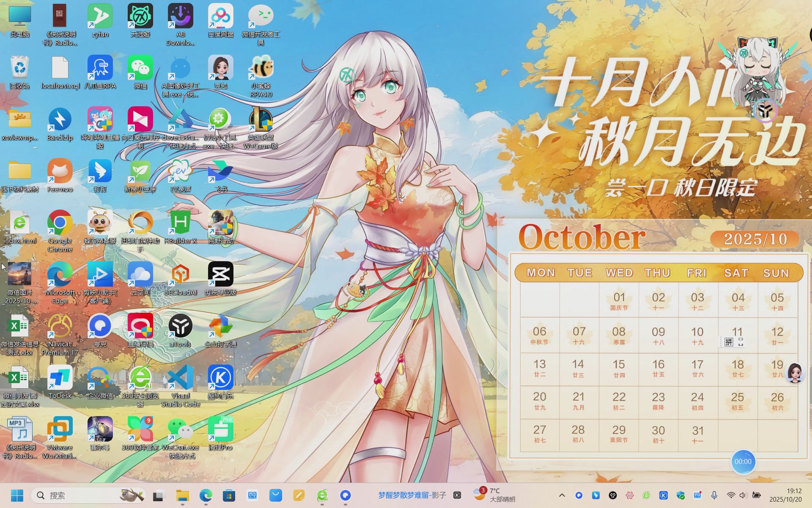812x508 pixels.
Task: Open VMware Workstation shortcut
Action: 60,429
